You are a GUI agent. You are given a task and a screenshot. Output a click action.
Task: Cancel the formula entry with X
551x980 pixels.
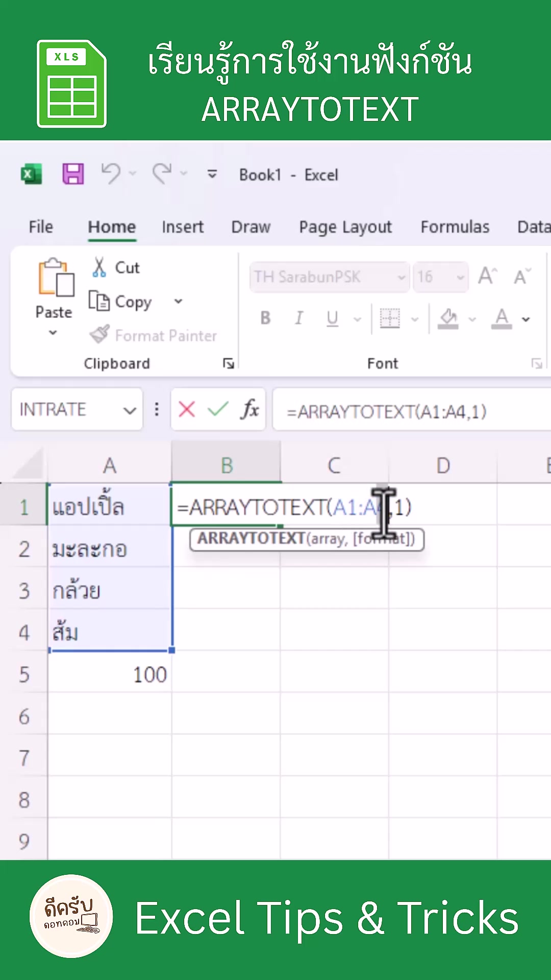coord(187,409)
